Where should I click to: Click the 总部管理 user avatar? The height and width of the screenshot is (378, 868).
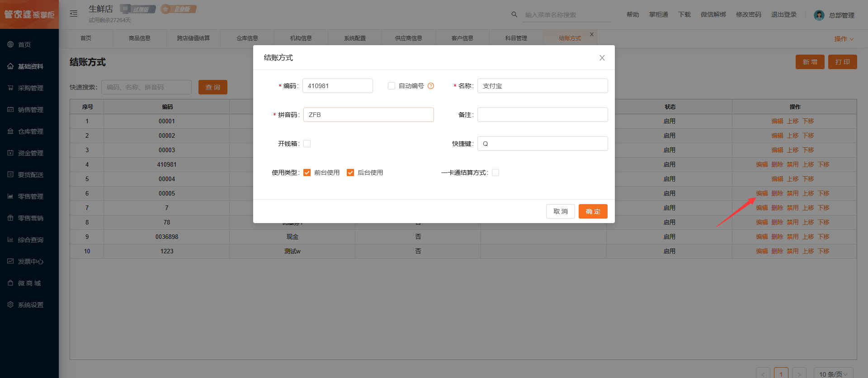[819, 15]
